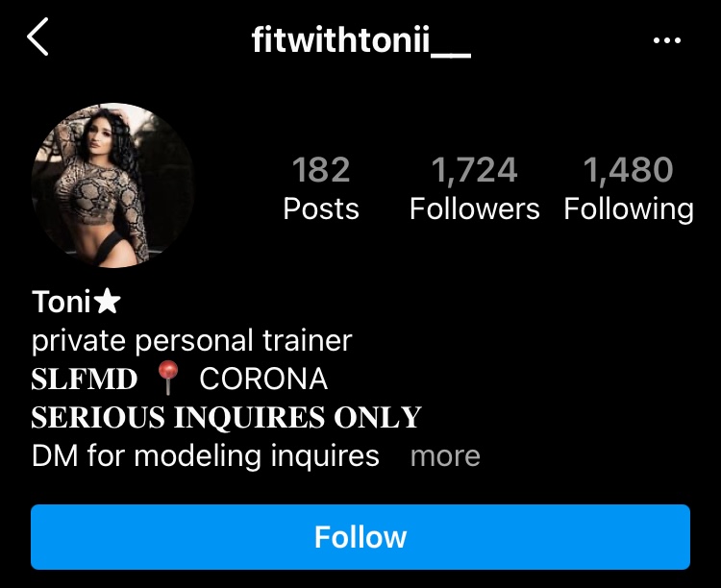
Task: Tap the Toni display name
Action: [62, 302]
